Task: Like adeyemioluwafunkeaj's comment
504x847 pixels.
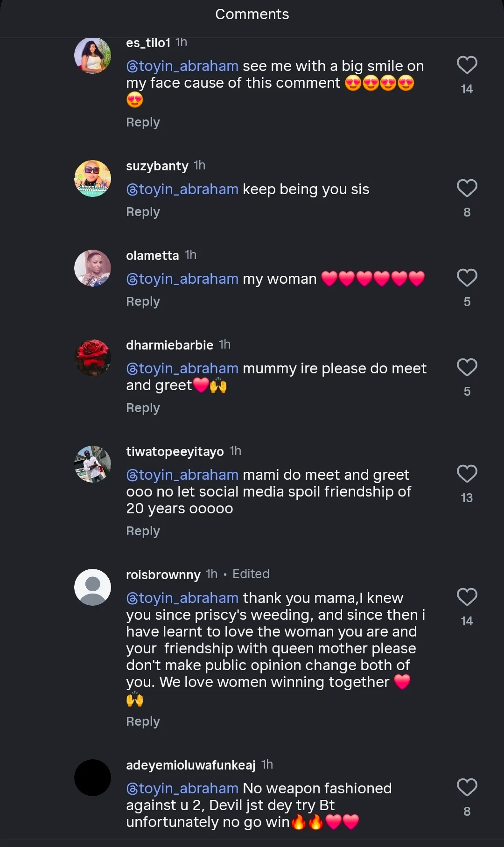Action: pyautogui.click(x=467, y=788)
